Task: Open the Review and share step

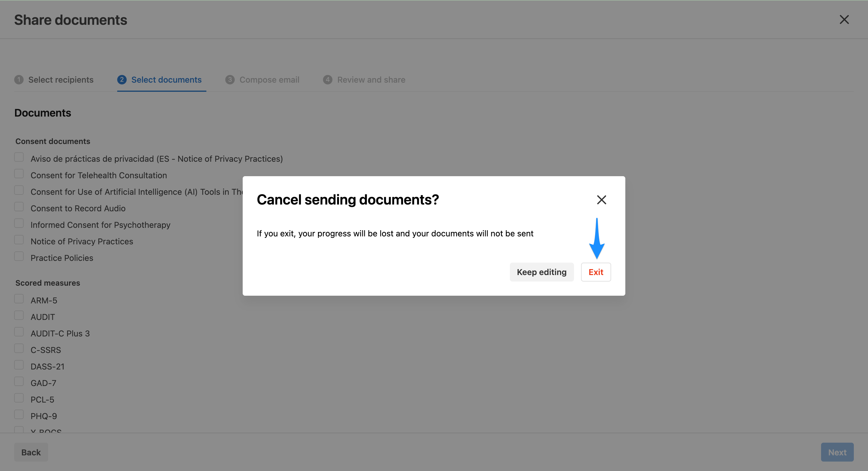Action: (364, 80)
